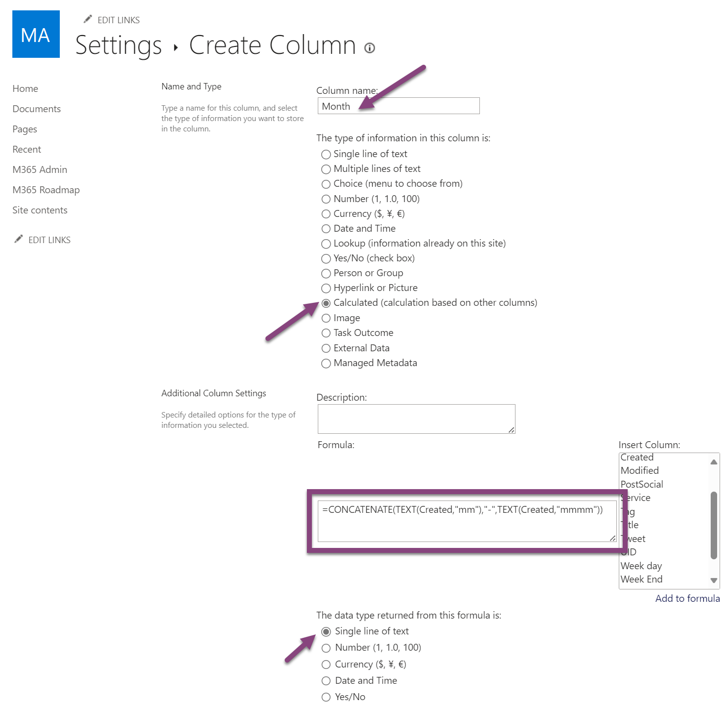Select Date and Time column type

[x=326, y=229]
